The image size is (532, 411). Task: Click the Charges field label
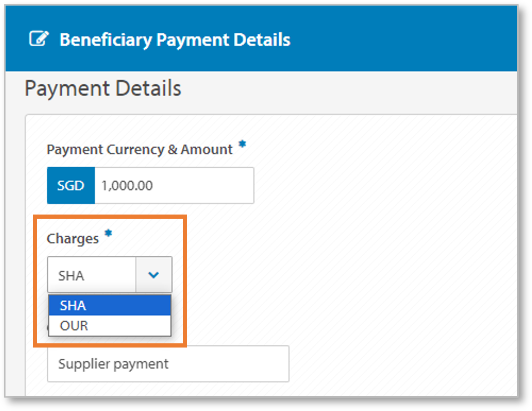pos(73,239)
